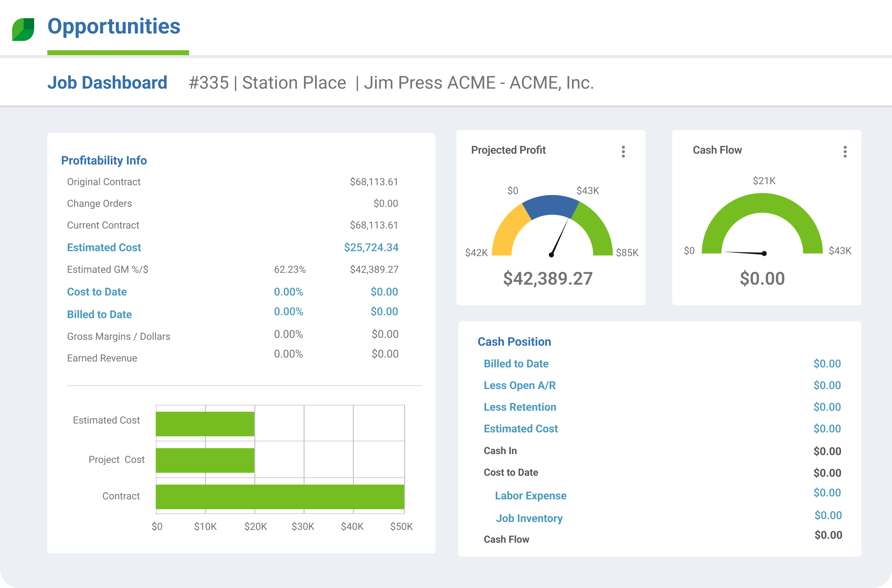Open the Cost to Date details
The image size is (892, 588).
point(97,292)
